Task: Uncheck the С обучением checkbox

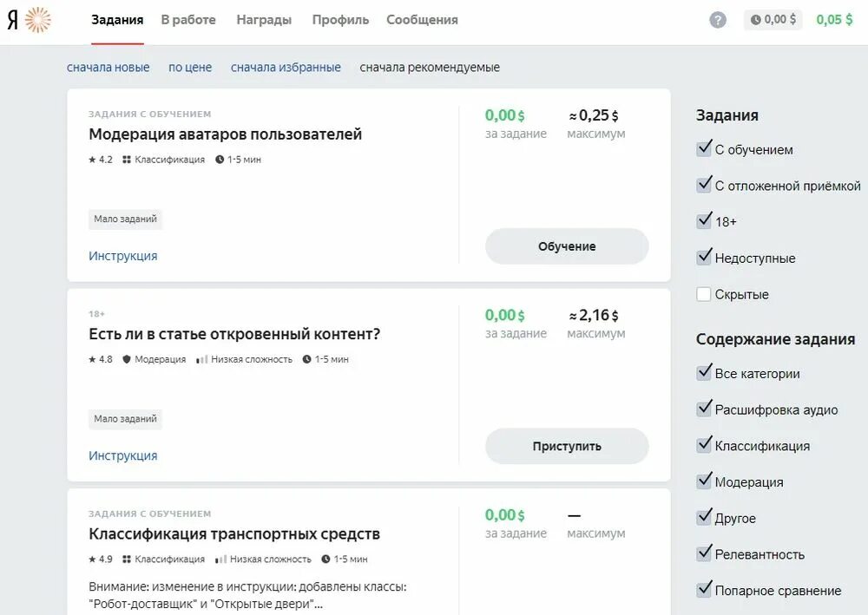Action: (704, 149)
